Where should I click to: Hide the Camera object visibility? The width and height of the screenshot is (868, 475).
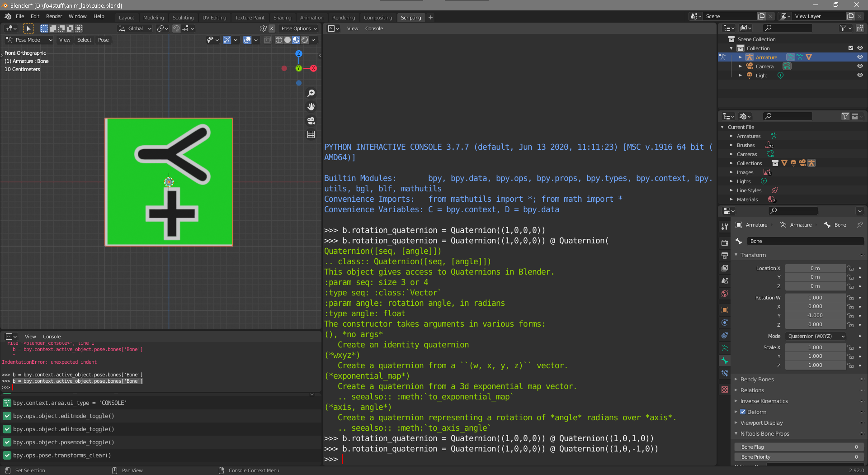coord(860,66)
